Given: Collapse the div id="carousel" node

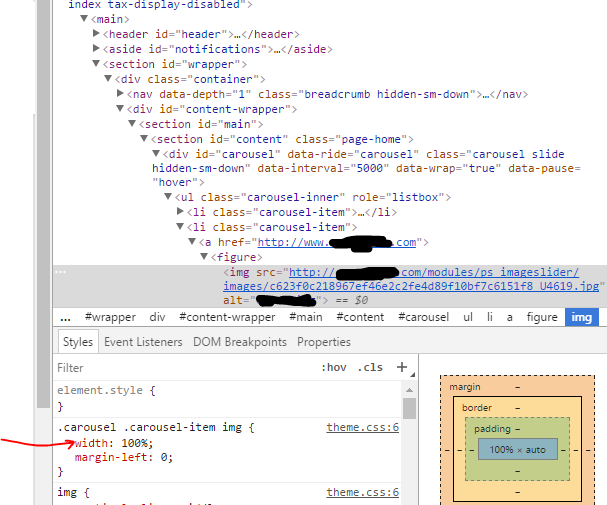Looking at the screenshot, I should point(156,153).
